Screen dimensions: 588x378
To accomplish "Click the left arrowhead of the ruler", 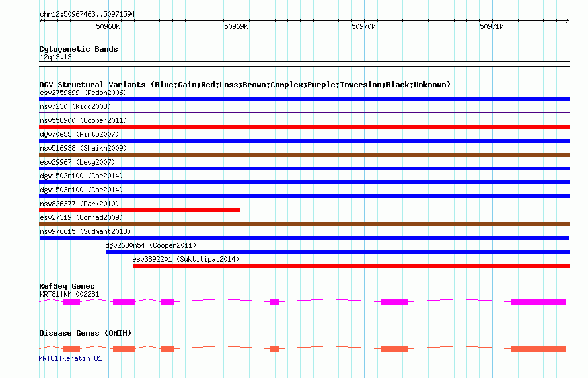I will coord(41,20).
